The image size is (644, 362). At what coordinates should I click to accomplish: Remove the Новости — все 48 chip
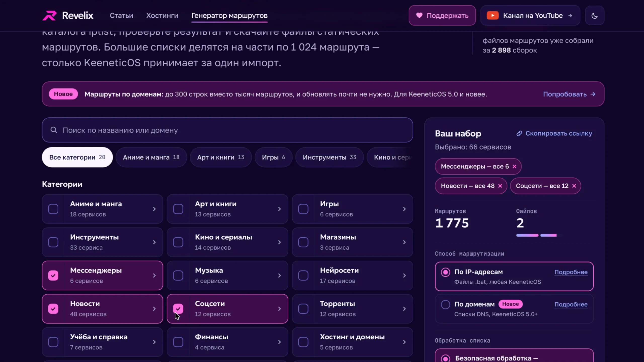500,186
